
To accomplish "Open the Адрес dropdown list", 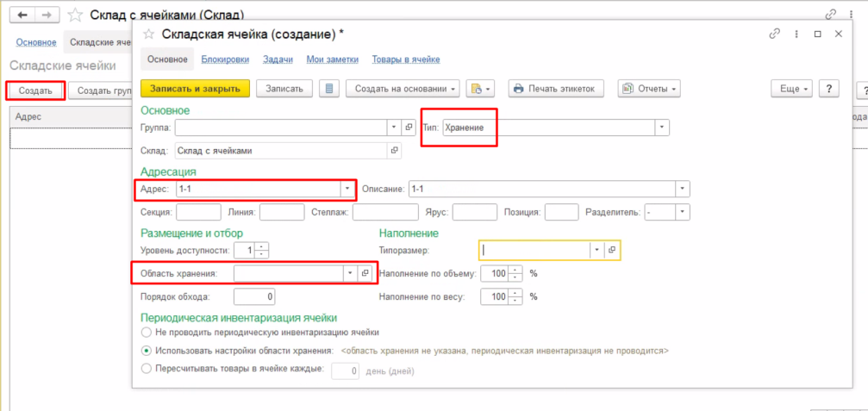I will [x=347, y=188].
